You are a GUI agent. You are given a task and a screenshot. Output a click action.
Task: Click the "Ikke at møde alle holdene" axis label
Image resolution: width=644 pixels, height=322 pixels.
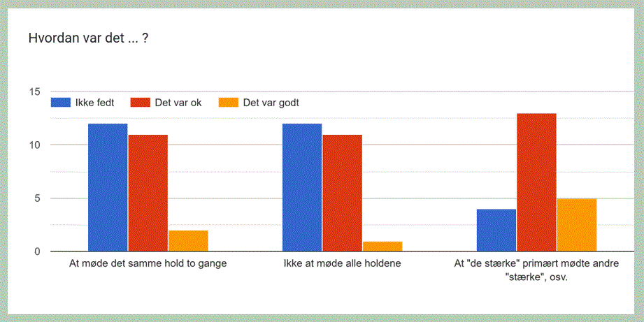[x=342, y=264]
